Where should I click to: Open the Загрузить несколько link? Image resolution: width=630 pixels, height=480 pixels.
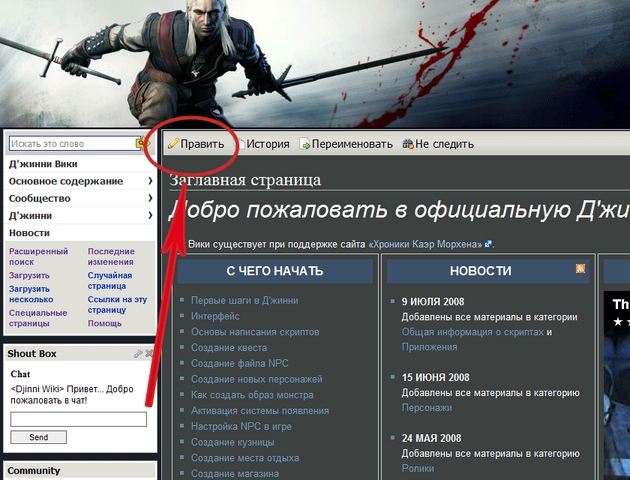point(31,294)
